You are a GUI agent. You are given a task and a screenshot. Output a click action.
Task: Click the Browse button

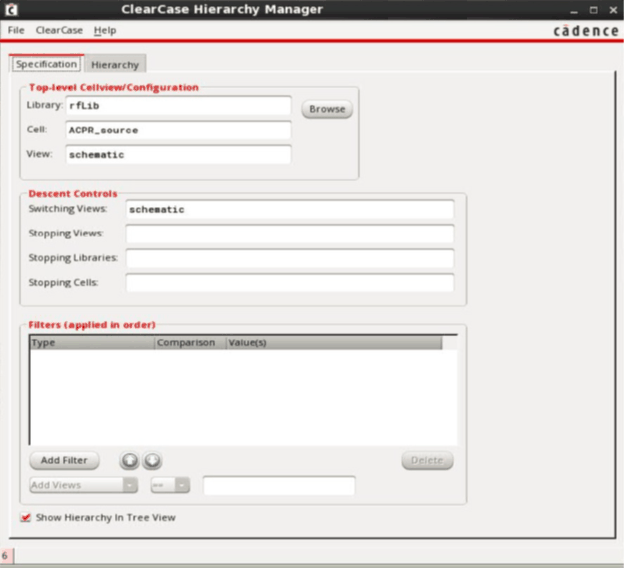[x=327, y=109]
